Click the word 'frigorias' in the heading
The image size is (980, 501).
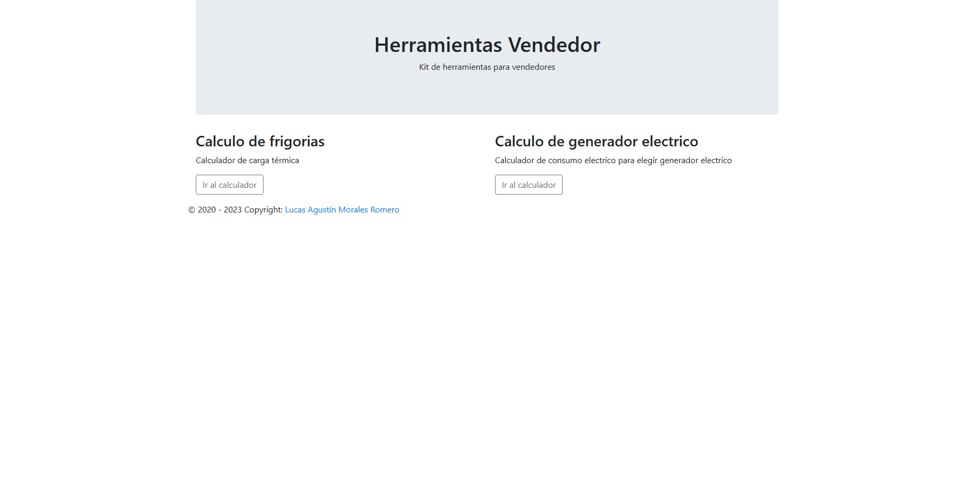[297, 142]
